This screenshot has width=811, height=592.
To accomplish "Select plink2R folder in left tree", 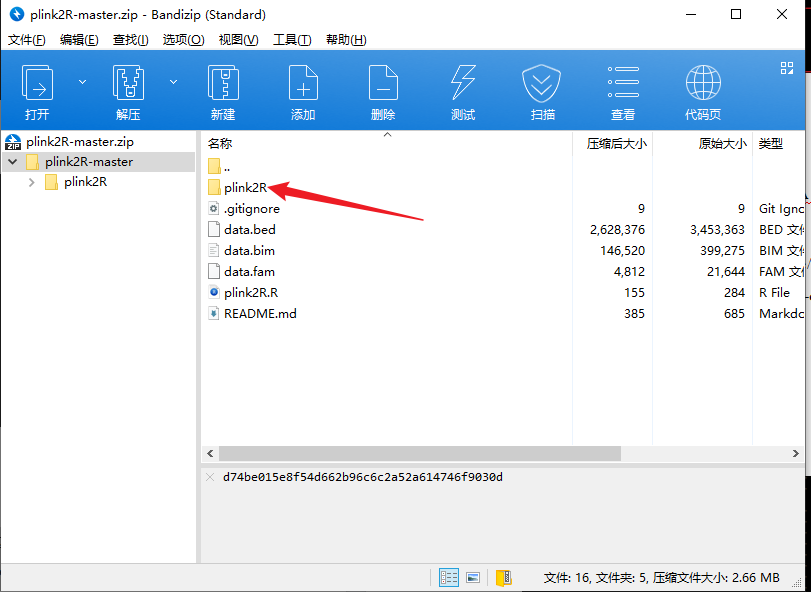I will 85,182.
